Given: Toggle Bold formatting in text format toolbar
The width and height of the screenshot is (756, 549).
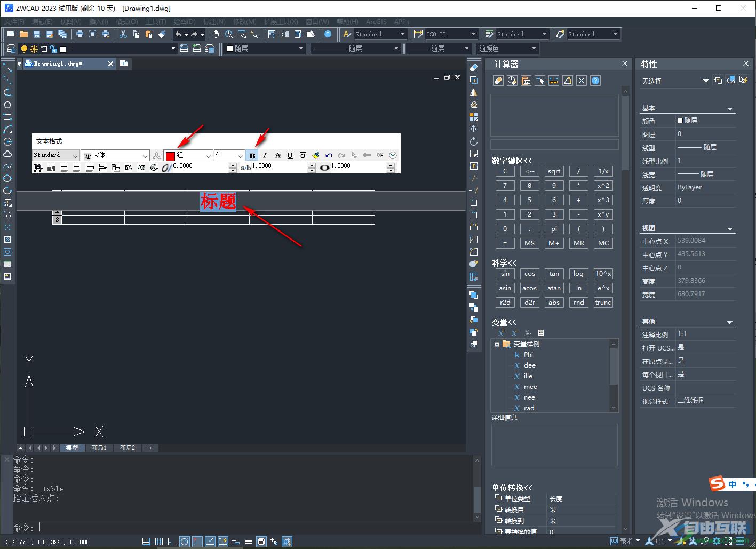Looking at the screenshot, I should pos(252,155).
